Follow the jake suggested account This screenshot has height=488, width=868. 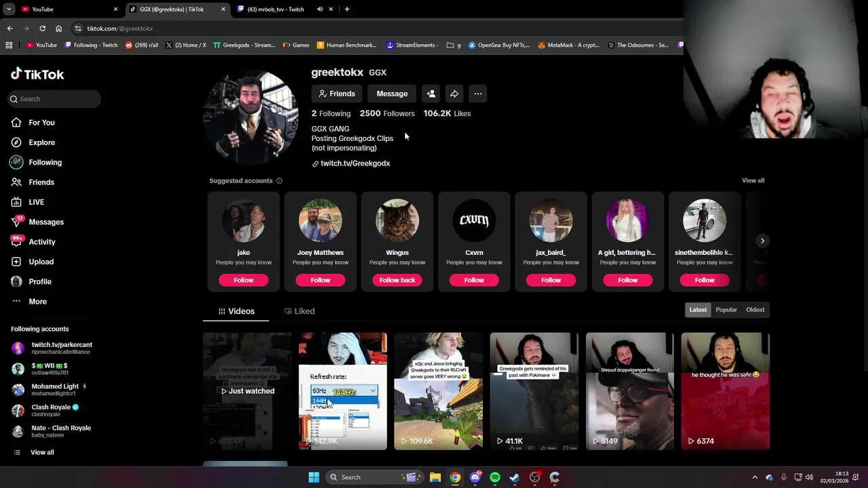click(243, 280)
